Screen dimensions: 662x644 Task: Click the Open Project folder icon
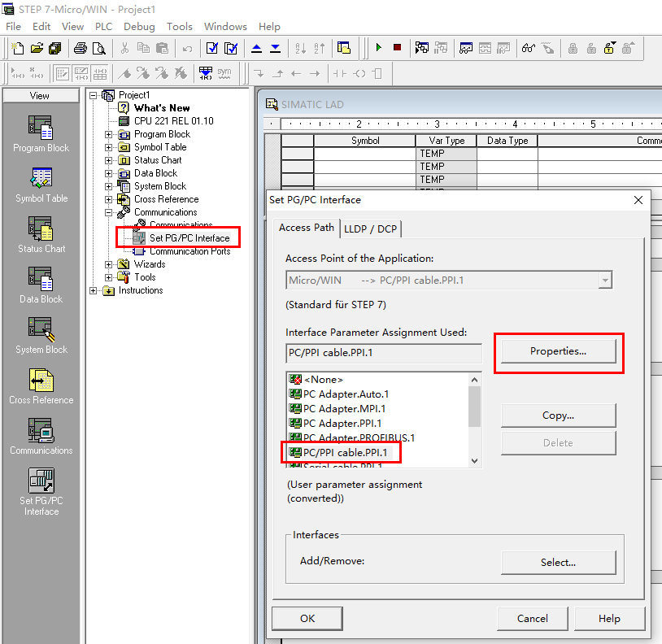click(37, 48)
